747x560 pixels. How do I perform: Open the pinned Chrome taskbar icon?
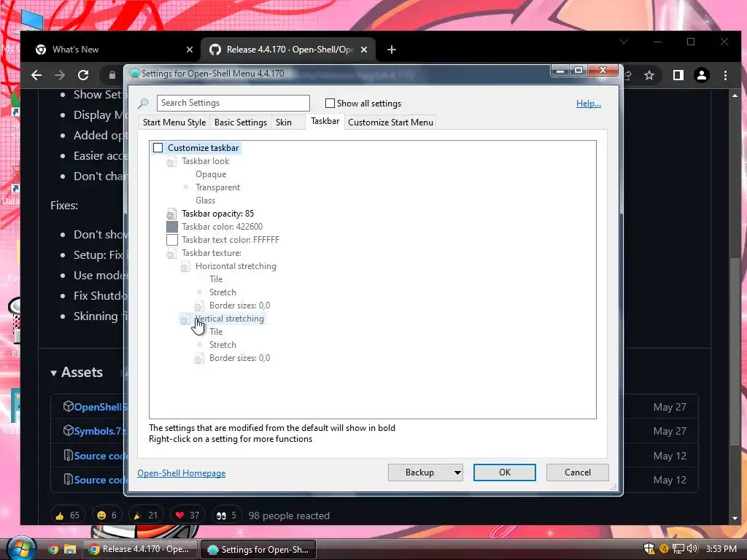53,549
